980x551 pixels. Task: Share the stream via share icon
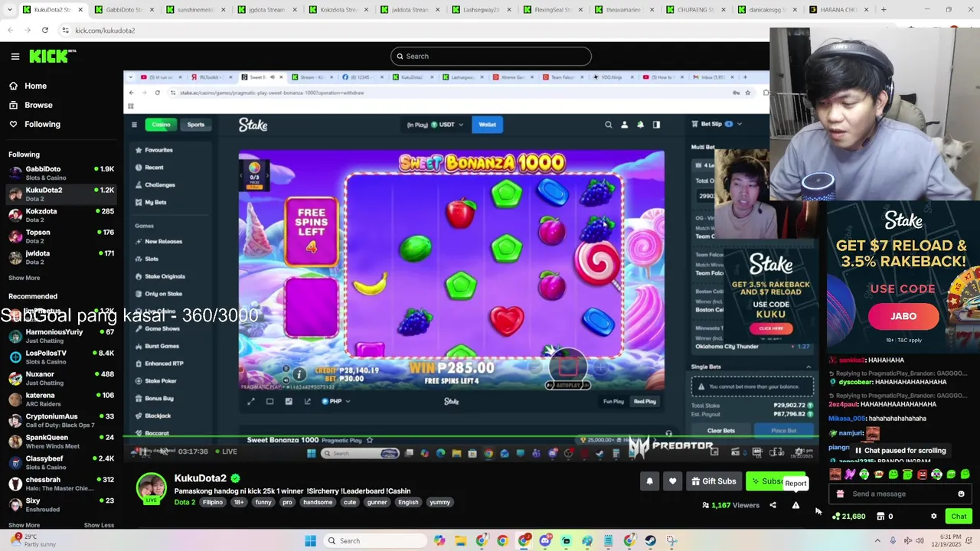(773, 505)
